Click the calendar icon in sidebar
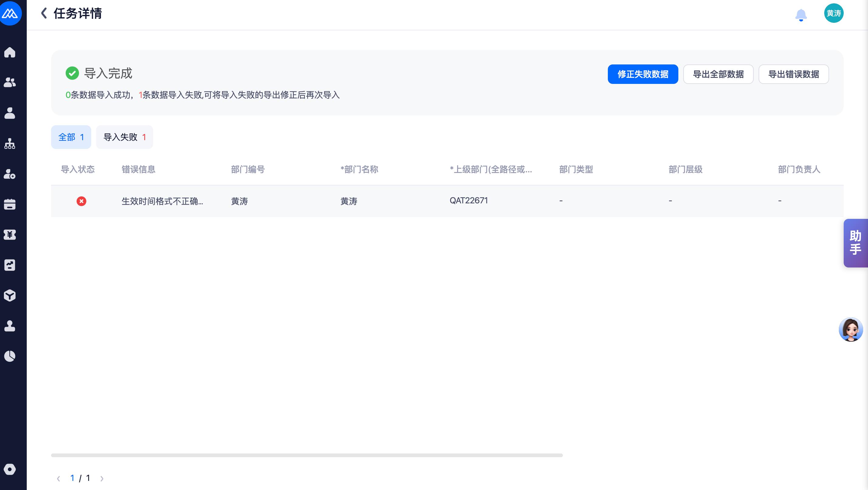This screenshot has height=490, width=868. click(x=10, y=204)
